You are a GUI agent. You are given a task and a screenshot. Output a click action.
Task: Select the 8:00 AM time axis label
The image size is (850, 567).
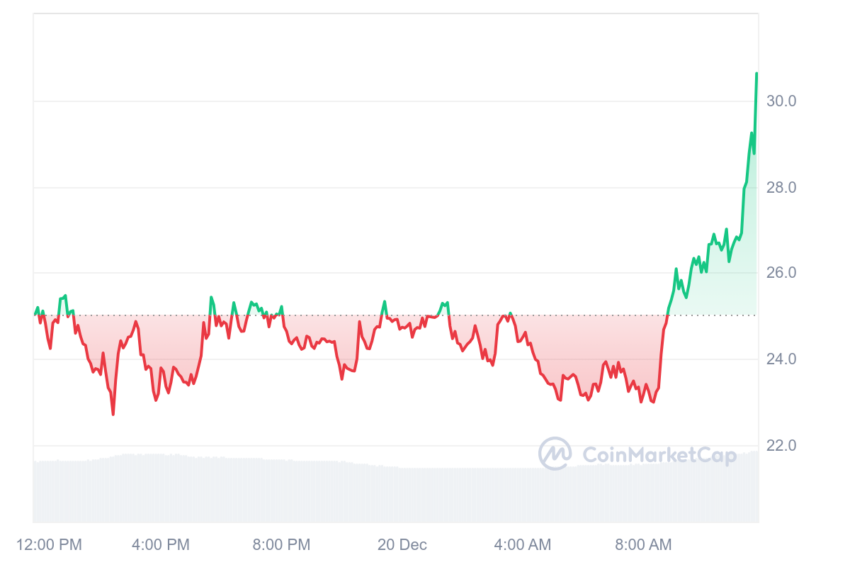643,544
